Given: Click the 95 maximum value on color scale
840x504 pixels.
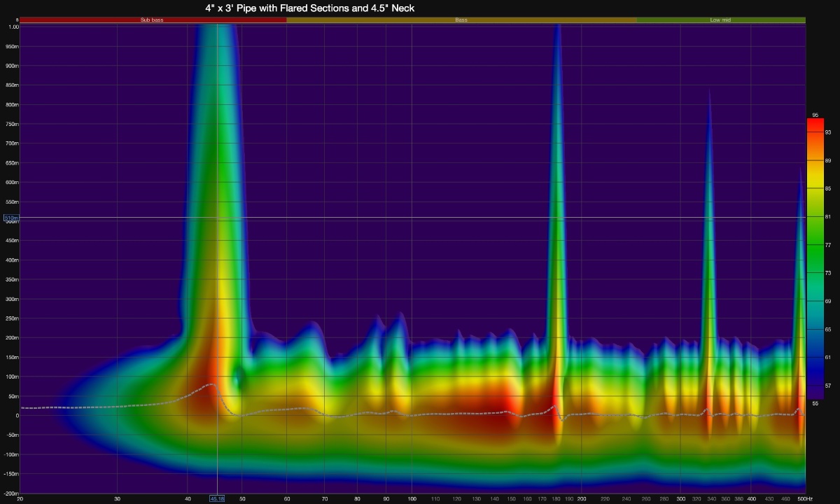Looking at the screenshot, I should pyautogui.click(x=815, y=115).
